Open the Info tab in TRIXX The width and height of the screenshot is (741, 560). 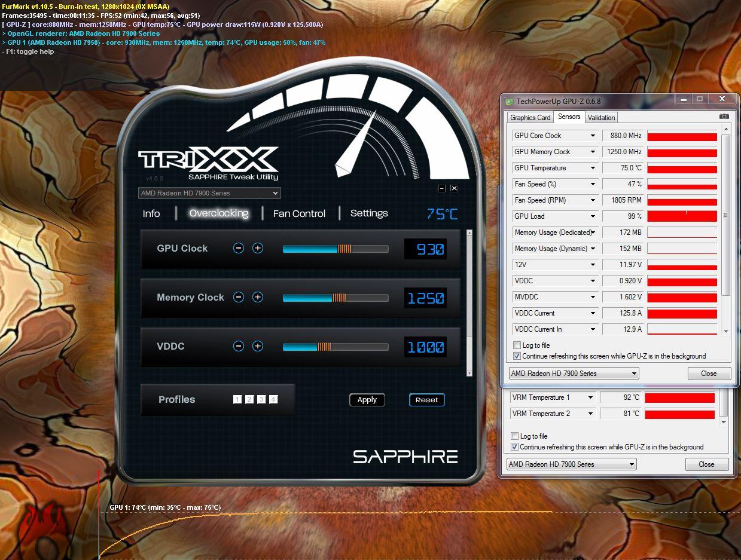pyautogui.click(x=151, y=213)
